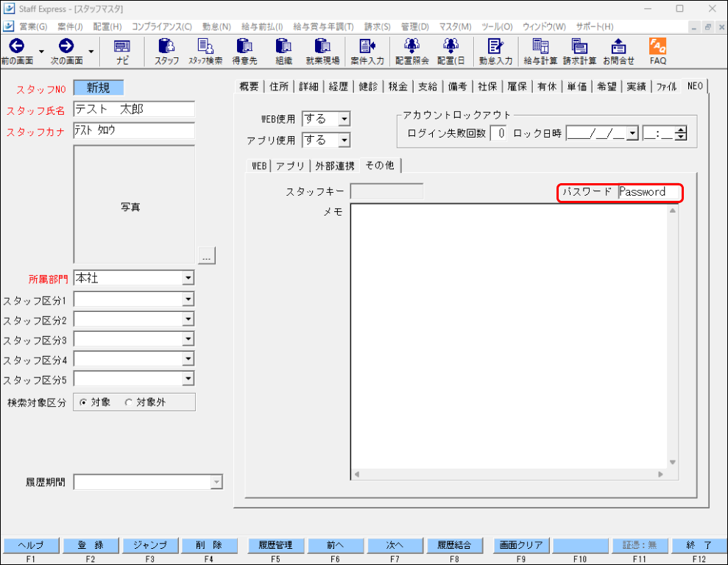Click the memo vertical scrollbar down arrow

(672, 462)
